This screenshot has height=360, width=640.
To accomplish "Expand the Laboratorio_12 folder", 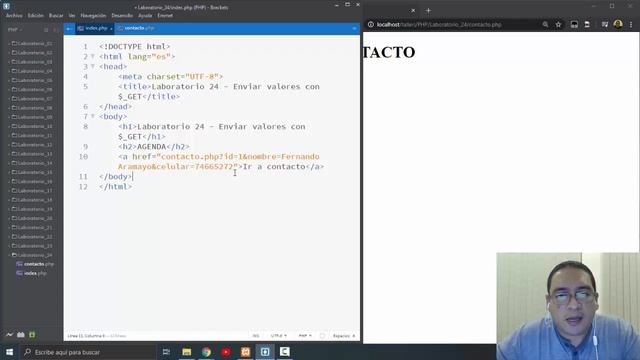I will coord(32,144).
